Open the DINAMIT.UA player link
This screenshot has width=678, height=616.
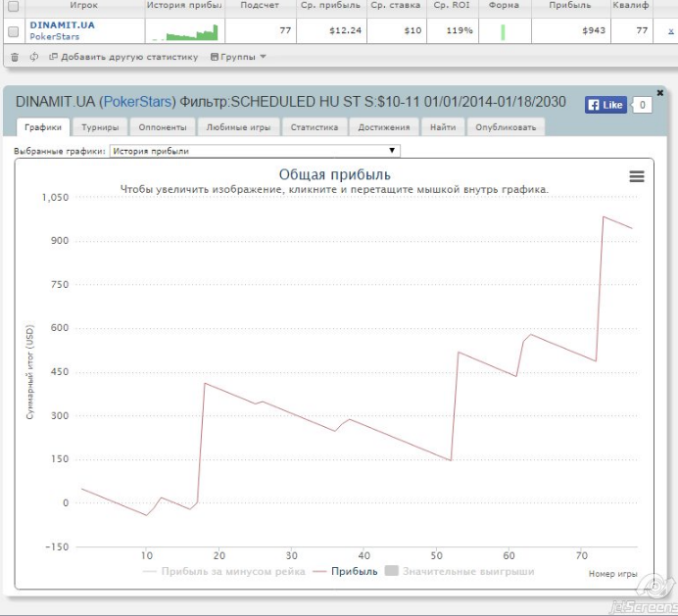pos(63,24)
